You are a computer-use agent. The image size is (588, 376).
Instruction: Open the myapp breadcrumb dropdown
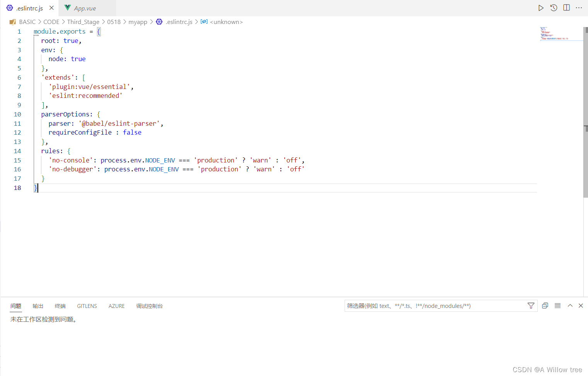[x=138, y=22]
